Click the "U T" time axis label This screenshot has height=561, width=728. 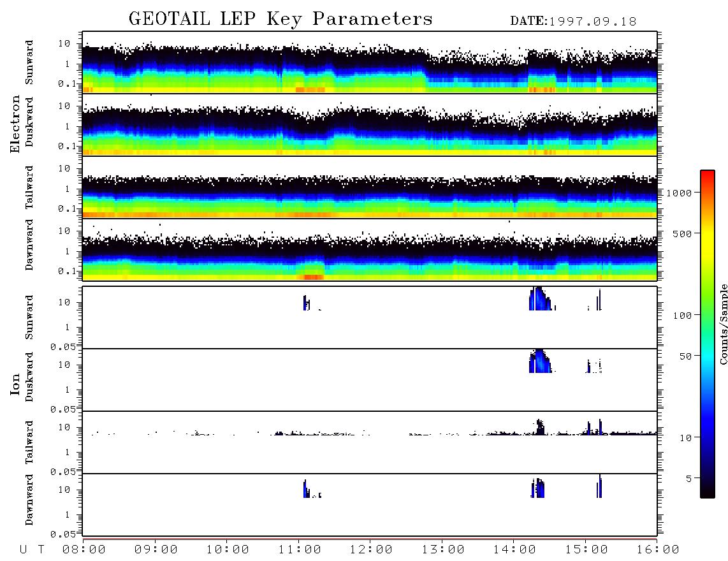point(33,550)
